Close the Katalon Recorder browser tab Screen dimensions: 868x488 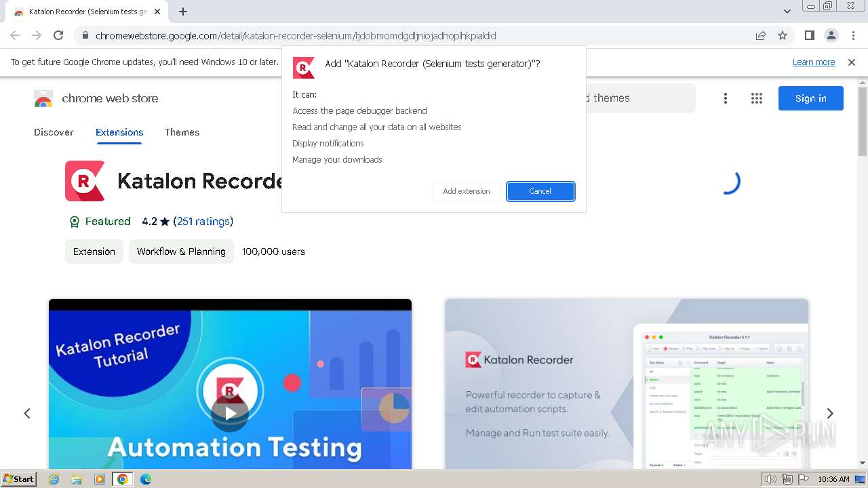pyautogui.click(x=157, y=12)
